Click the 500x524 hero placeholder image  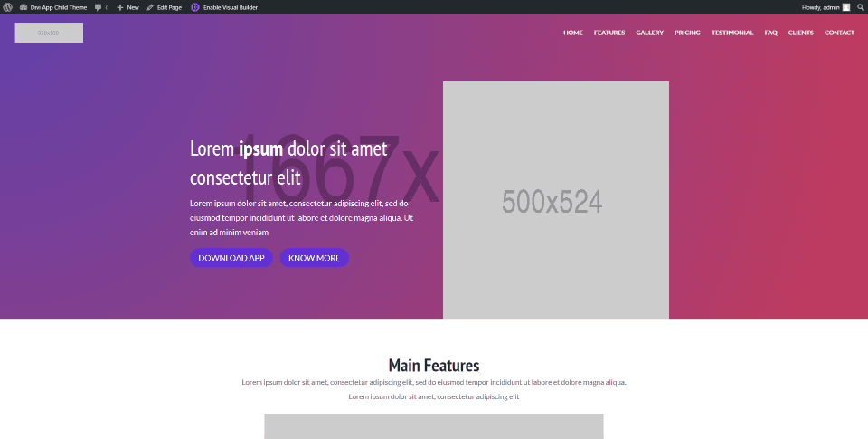(556, 200)
